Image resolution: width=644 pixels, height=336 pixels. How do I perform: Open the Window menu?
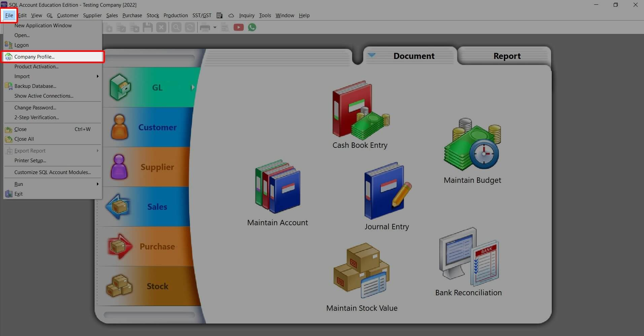(285, 15)
